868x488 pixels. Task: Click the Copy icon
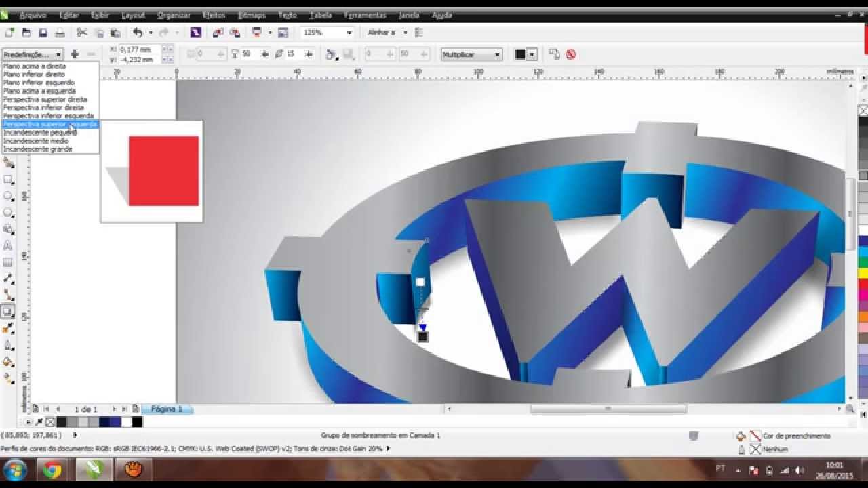coord(99,33)
